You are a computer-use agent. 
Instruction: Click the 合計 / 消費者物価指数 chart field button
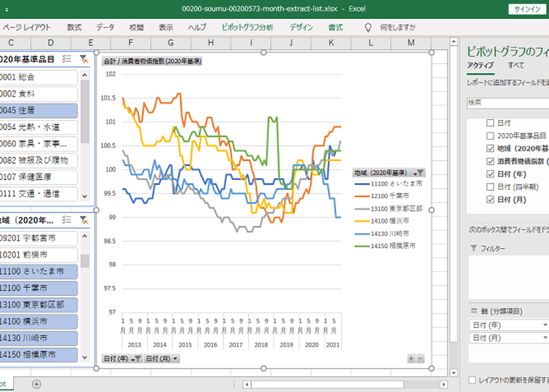point(152,61)
